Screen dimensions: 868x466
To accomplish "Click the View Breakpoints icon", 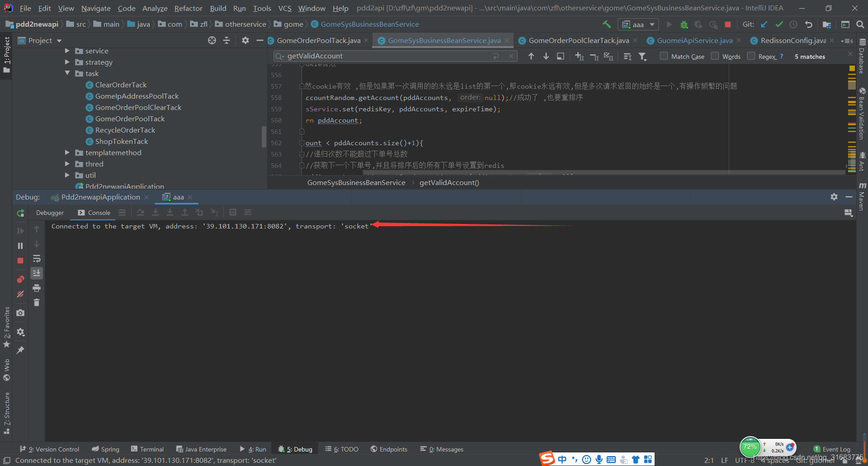I will pos(20,279).
